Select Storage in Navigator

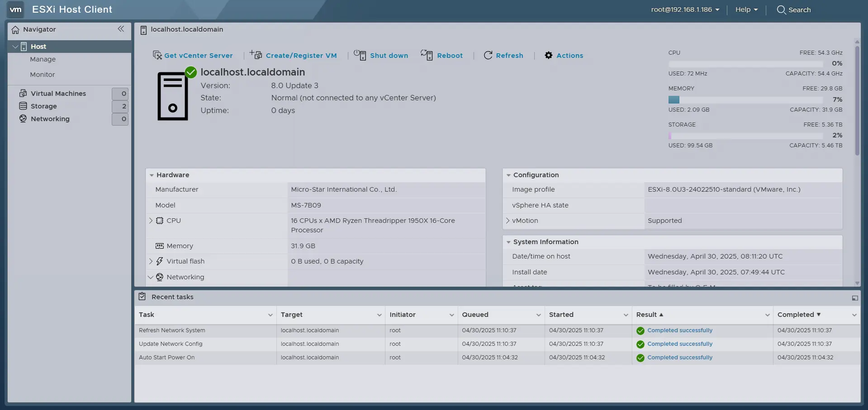[44, 106]
